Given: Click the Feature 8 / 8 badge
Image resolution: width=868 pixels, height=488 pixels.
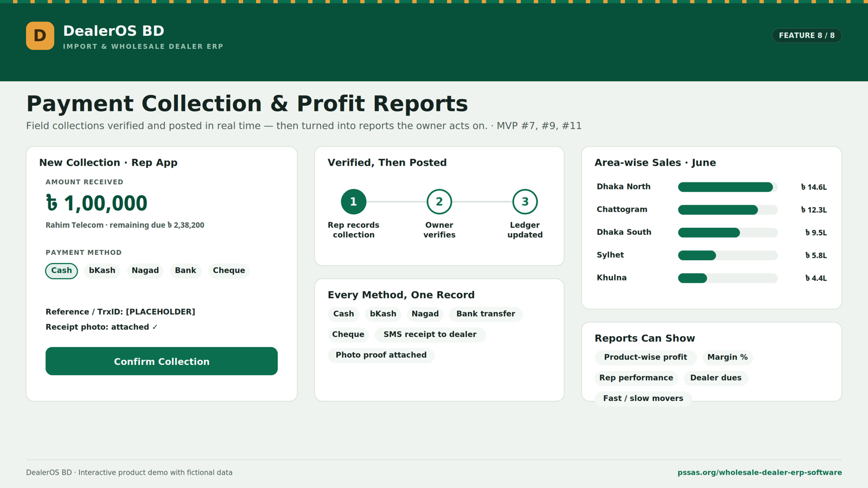Looking at the screenshot, I should pyautogui.click(x=807, y=35).
